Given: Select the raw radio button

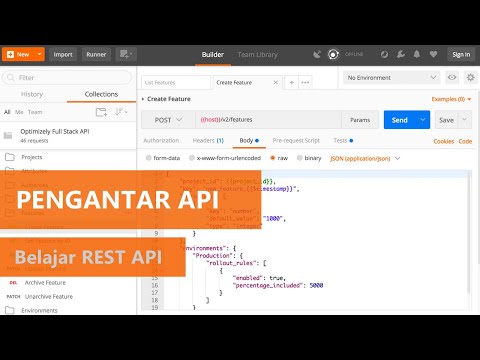Looking at the screenshot, I should click(273, 158).
